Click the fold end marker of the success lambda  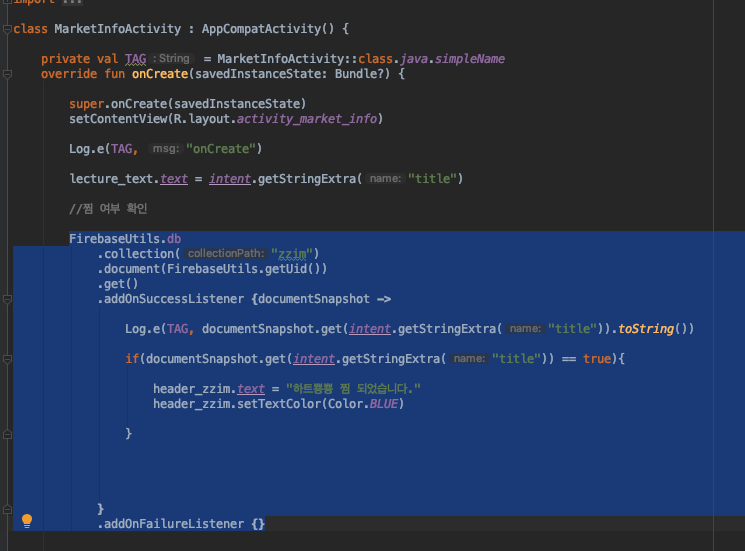[7, 509]
